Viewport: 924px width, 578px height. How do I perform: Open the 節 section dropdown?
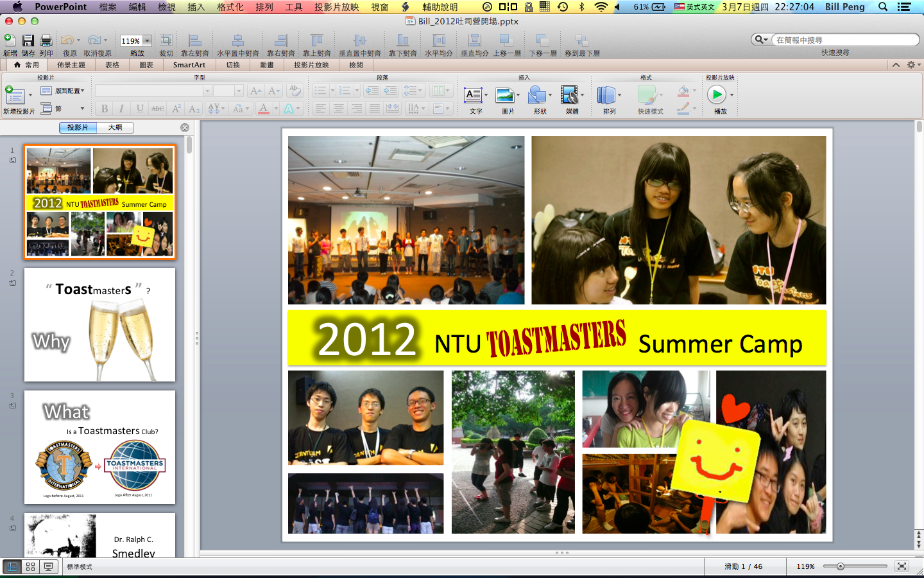[62, 109]
